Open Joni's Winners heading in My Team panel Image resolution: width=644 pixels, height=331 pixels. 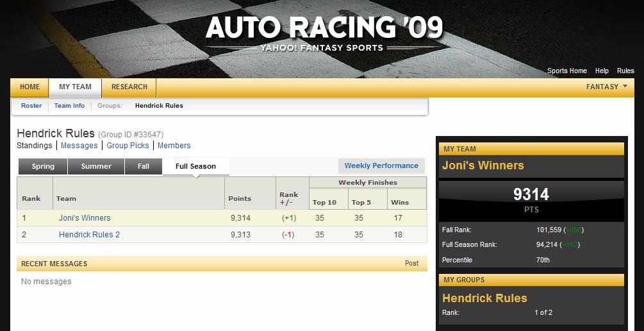click(483, 165)
